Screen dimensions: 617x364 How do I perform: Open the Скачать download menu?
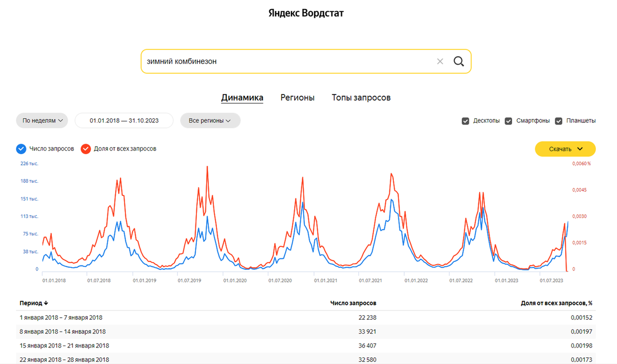[566, 149]
